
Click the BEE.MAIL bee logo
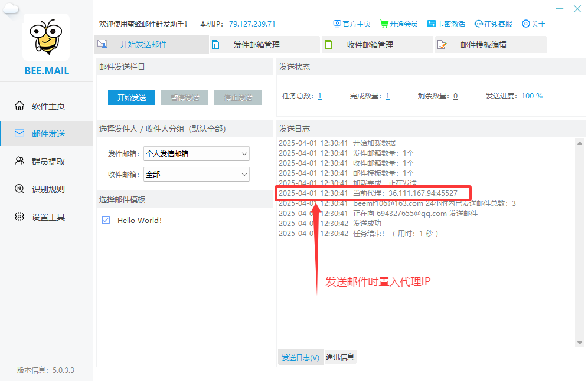[x=46, y=37]
